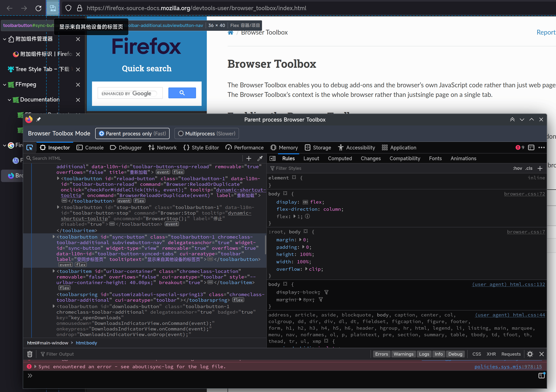Open the Memory tab
This screenshot has height=392, width=556.
[x=284, y=148]
